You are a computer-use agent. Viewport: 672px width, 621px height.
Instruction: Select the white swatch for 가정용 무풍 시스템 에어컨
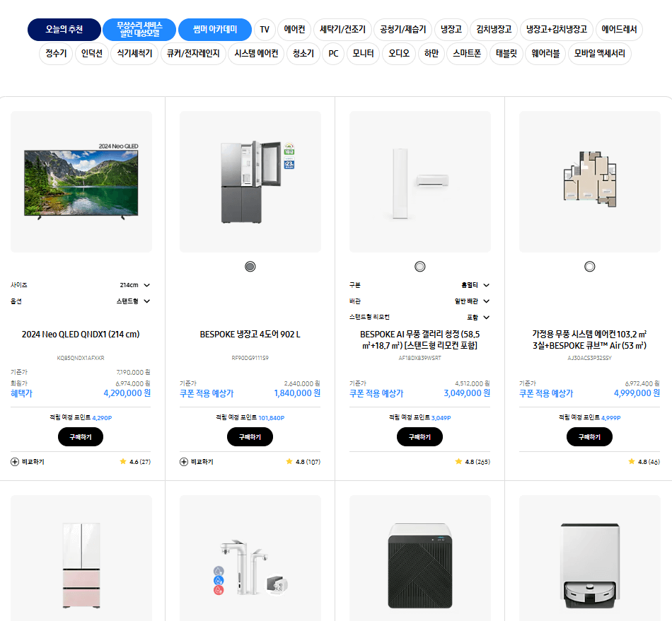[x=590, y=267]
